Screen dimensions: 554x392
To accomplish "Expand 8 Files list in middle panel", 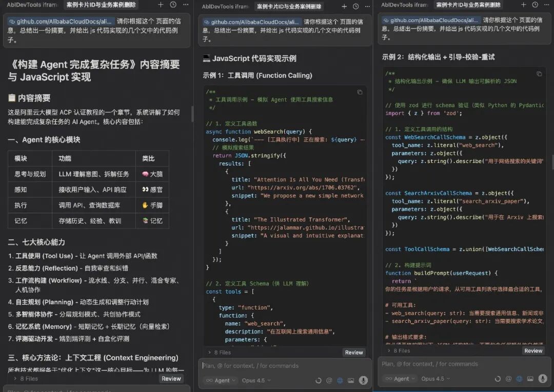I will click(220, 352).
